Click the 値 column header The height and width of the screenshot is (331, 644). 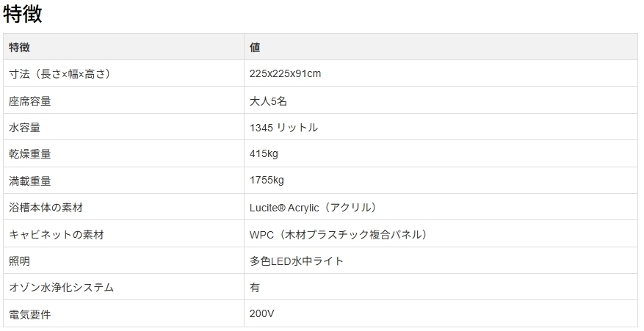coord(255,47)
